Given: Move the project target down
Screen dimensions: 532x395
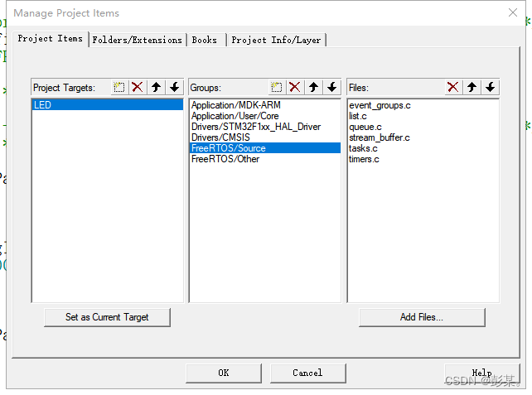Looking at the screenshot, I should coord(174,88).
